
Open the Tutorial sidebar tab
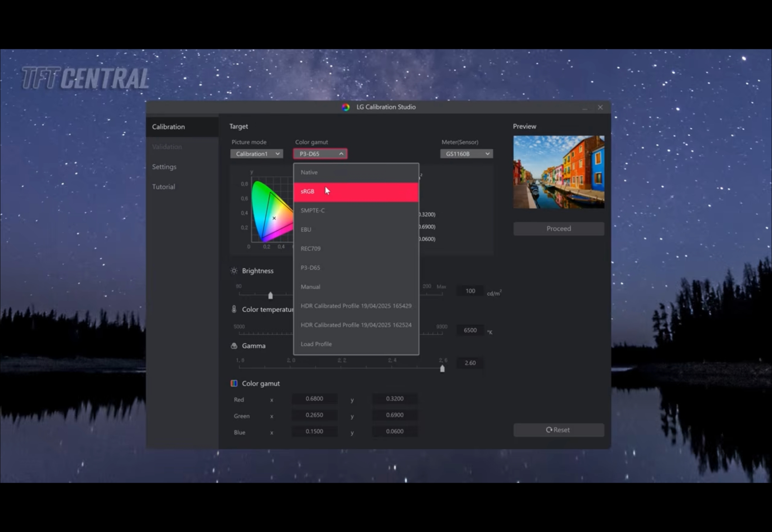pos(164,187)
